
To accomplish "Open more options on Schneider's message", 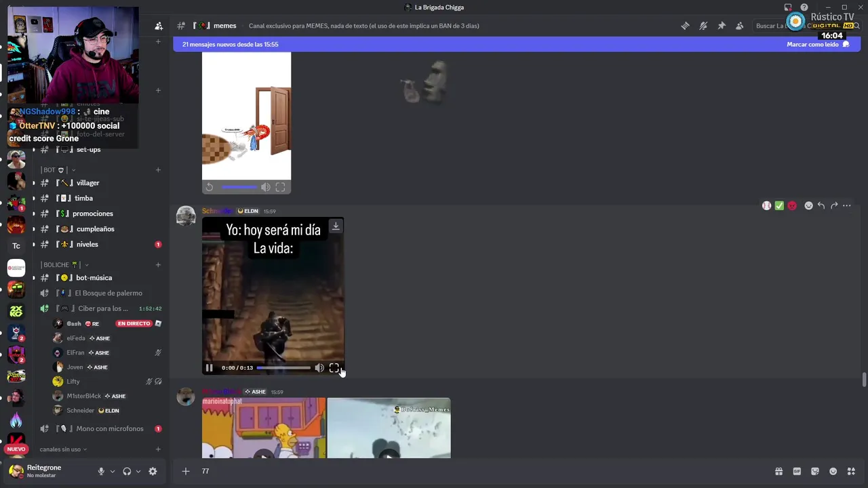I will click(847, 205).
